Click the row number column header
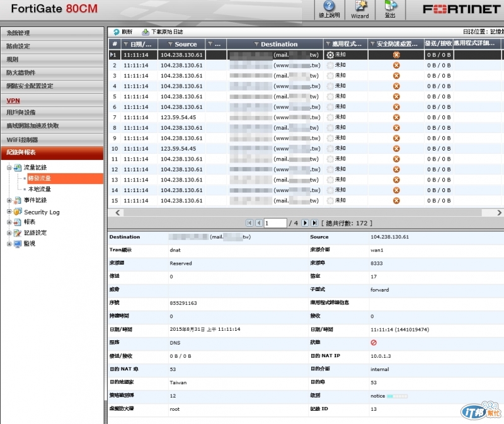 click(115, 44)
